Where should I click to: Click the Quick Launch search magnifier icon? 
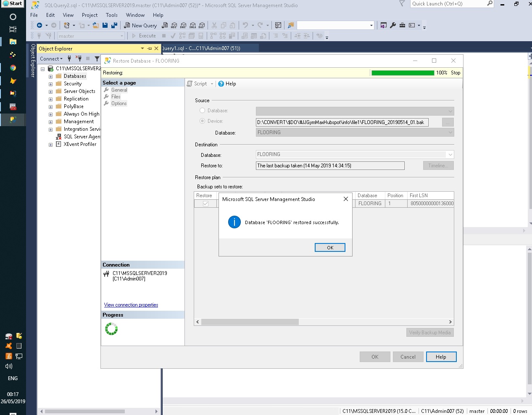(490, 4)
